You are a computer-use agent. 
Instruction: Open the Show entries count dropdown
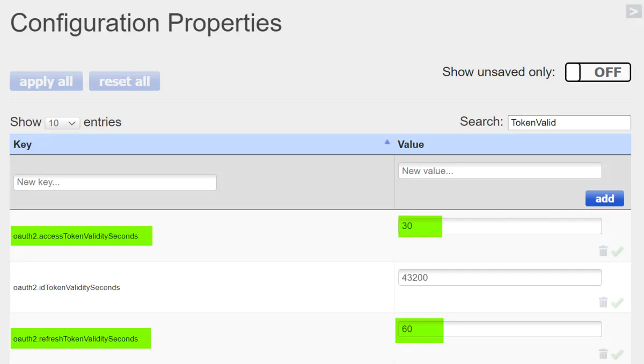click(63, 123)
